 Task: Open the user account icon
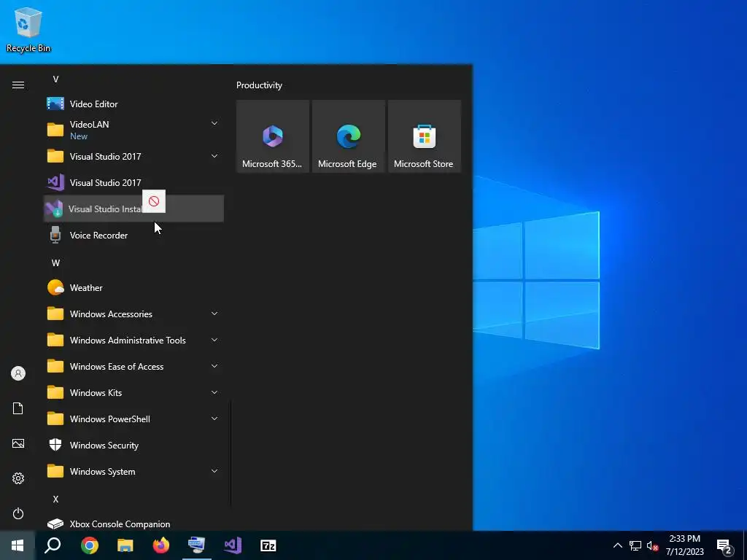18,373
